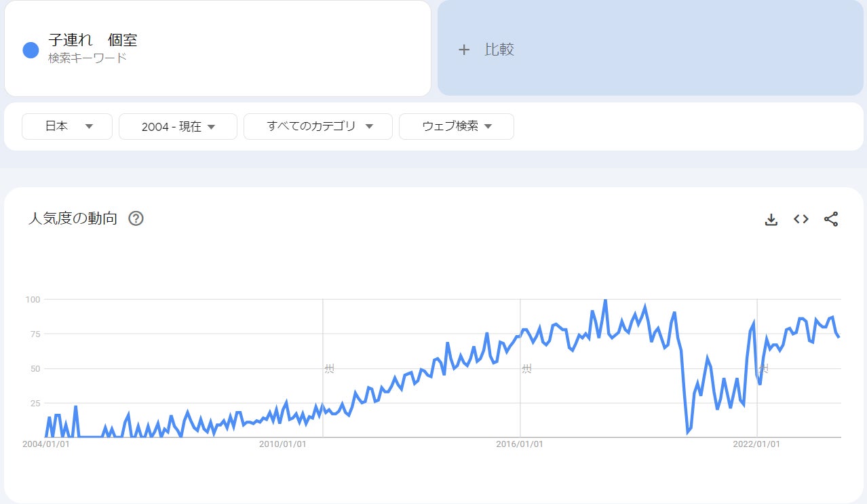Open the ウェブ検索 search type dropdown
This screenshot has width=867, height=504.
(457, 126)
